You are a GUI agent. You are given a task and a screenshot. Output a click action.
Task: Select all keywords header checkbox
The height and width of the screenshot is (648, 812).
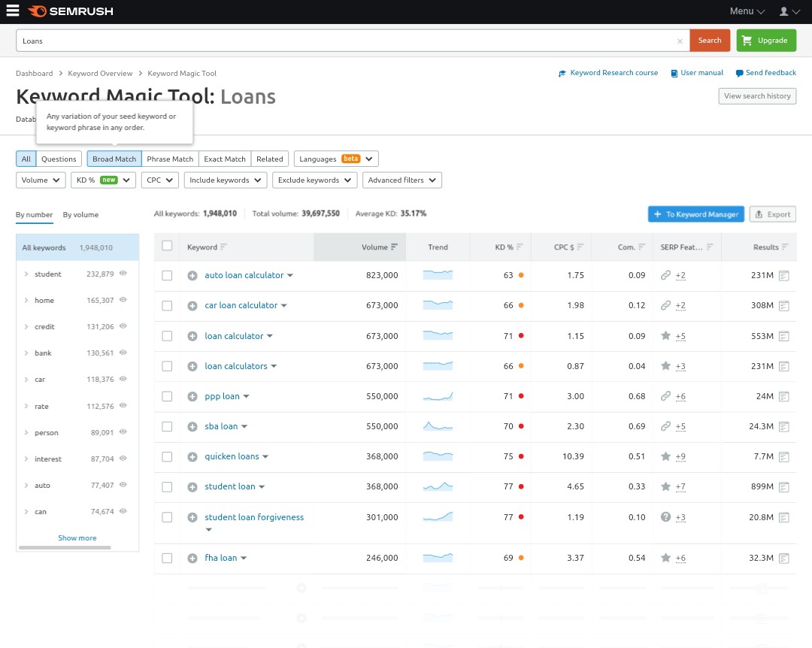167,246
